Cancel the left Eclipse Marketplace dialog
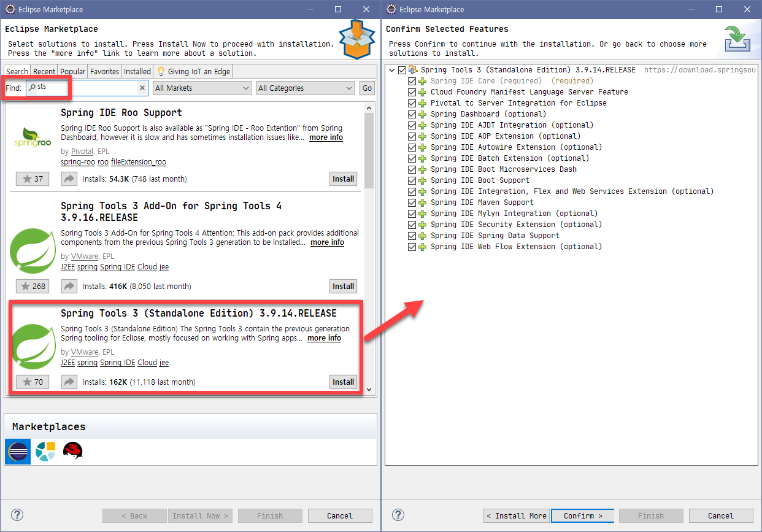The image size is (762, 532). [340, 515]
